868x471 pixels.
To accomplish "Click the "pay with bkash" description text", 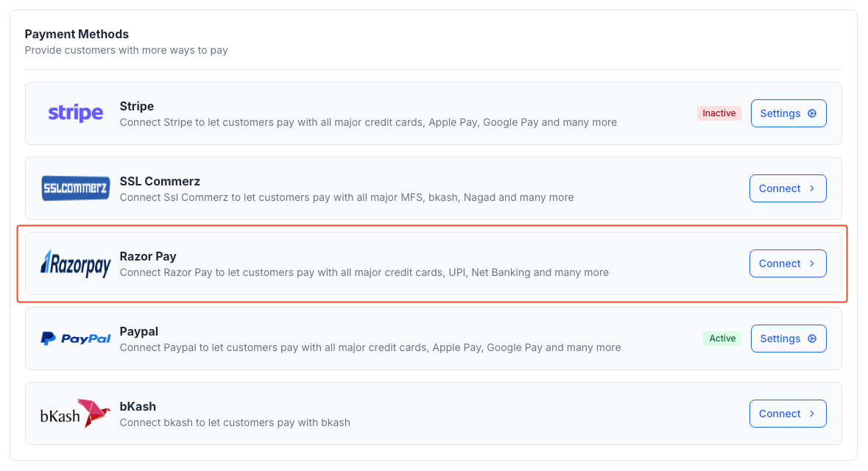I will pyautogui.click(x=235, y=422).
